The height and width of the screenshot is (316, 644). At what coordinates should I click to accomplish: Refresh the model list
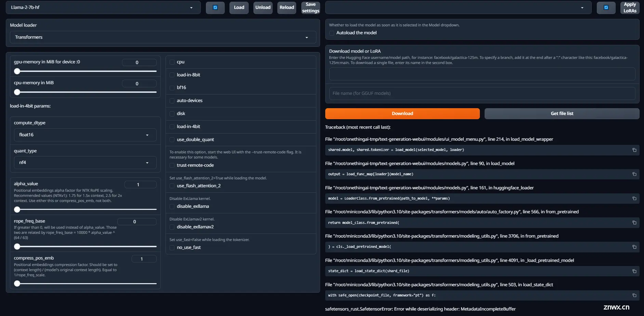point(215,8)
